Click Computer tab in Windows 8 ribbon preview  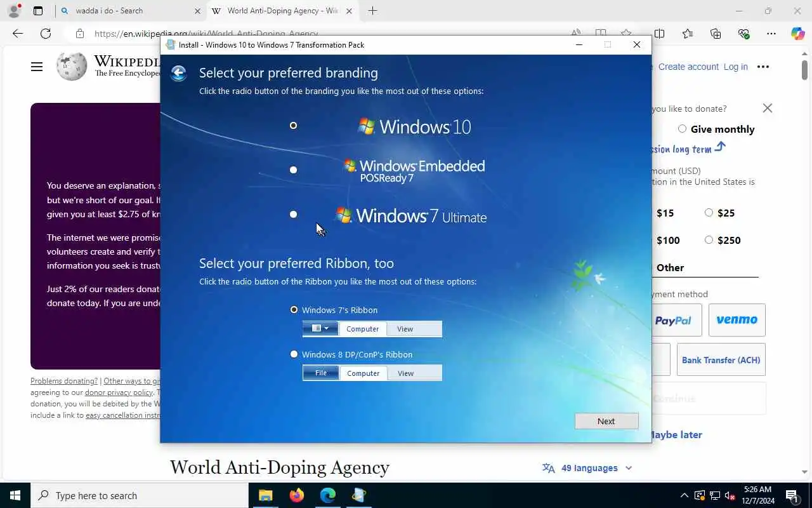pyautogui.click(x=363, y=373)
